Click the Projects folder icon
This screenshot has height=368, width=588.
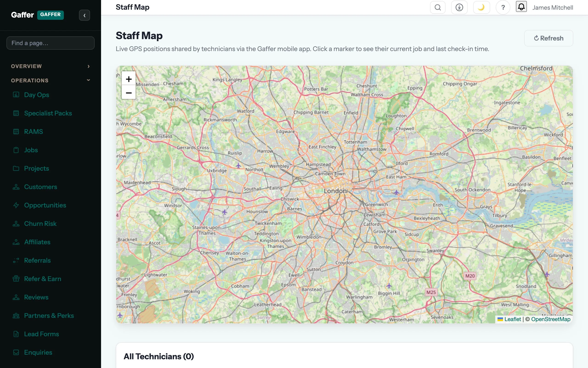tap(16, 168)
